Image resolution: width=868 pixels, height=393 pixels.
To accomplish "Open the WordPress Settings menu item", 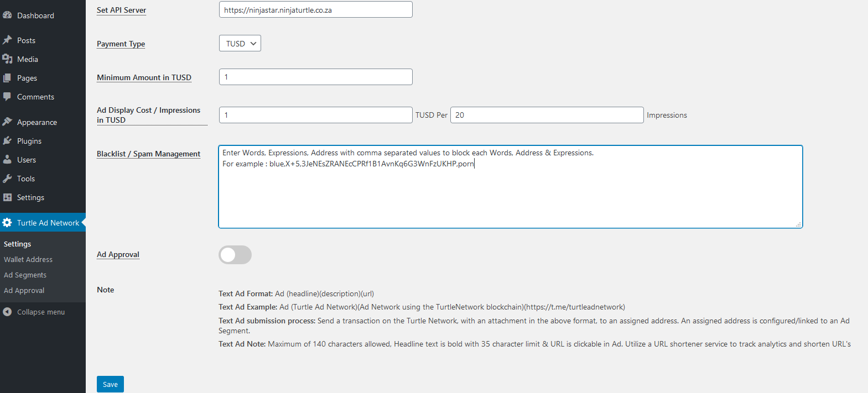I will pos(43,197).
